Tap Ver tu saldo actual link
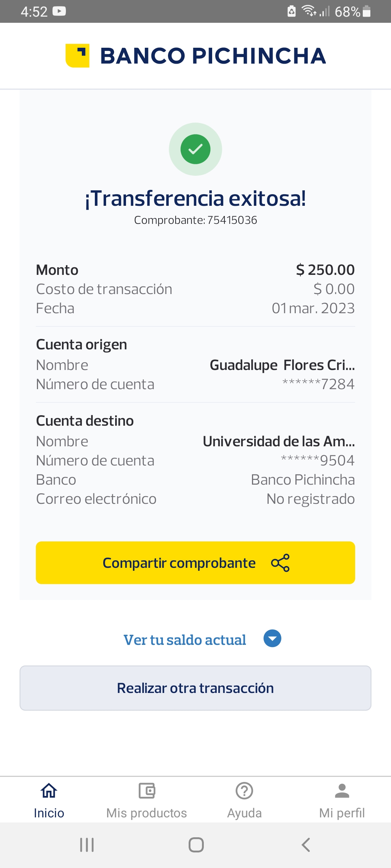This screenshot has width=391, height=868. click(x=185, y=640)
